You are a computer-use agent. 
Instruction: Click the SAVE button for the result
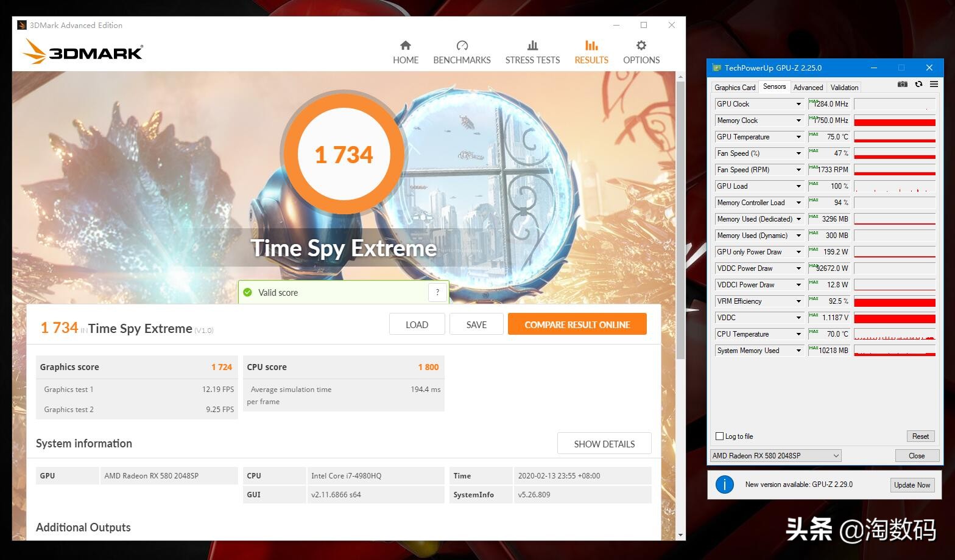476,324
